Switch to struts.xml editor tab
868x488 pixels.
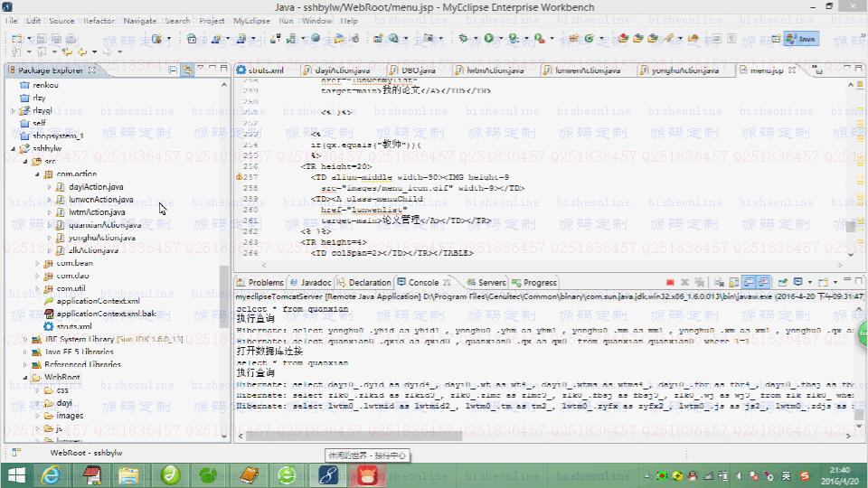click(x=260, y=70)
